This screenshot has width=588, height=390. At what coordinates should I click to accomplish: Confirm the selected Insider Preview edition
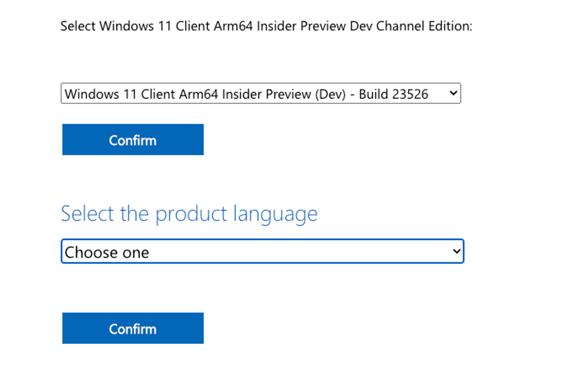(x=133, y=139)
